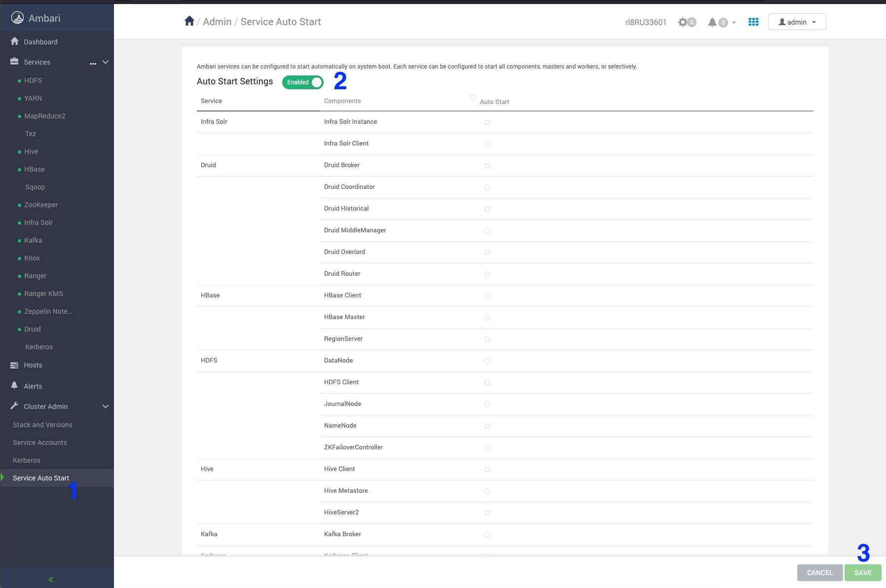Click the ZKFailoverController component text
The height and width of the screenshot is (588, 886).
[x=353, y=447]
